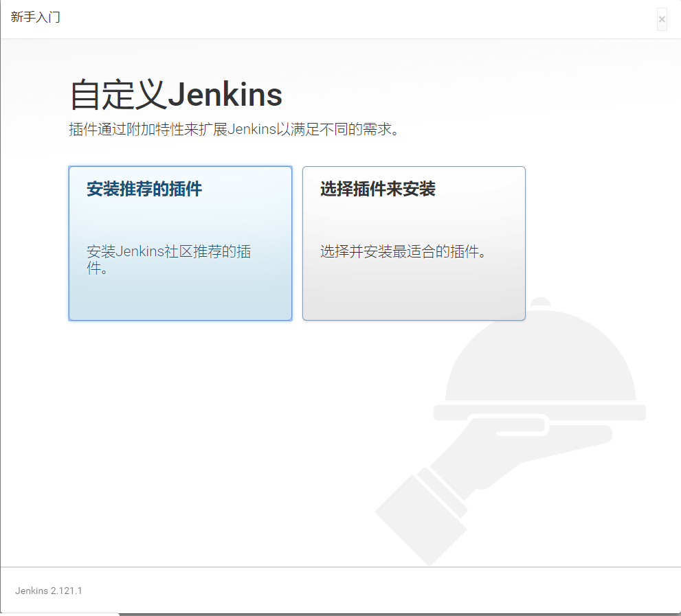The height and width of the screenshot is (616, 681).
Task: Click the 自定义Jenkins heading
Action: [x=176, y=94]
